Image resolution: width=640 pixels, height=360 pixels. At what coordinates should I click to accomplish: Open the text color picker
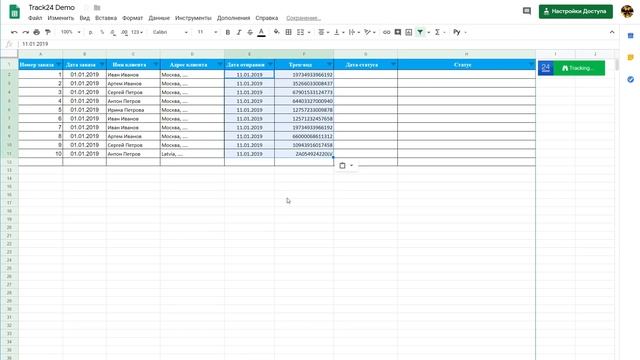[x=262, y=32]
